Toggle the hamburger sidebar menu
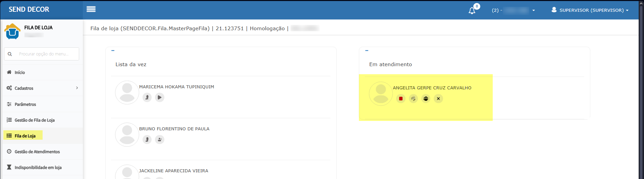 click(x=91, y=9)
